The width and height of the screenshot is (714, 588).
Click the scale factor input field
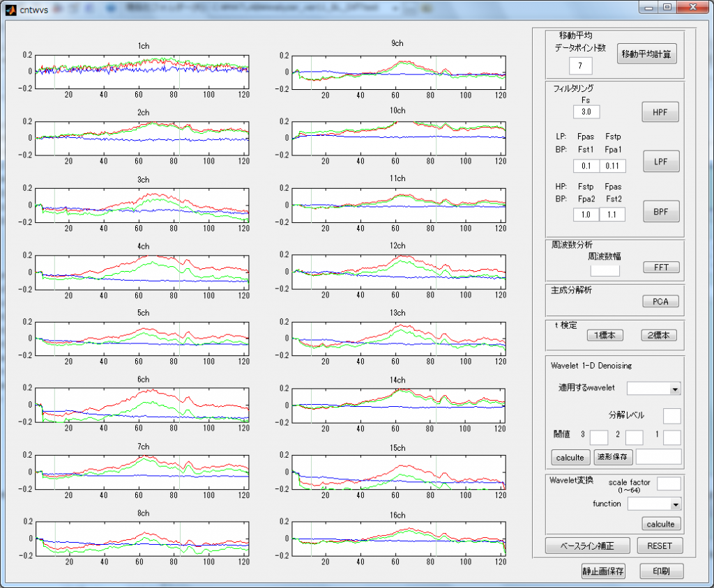pos(669,483)
